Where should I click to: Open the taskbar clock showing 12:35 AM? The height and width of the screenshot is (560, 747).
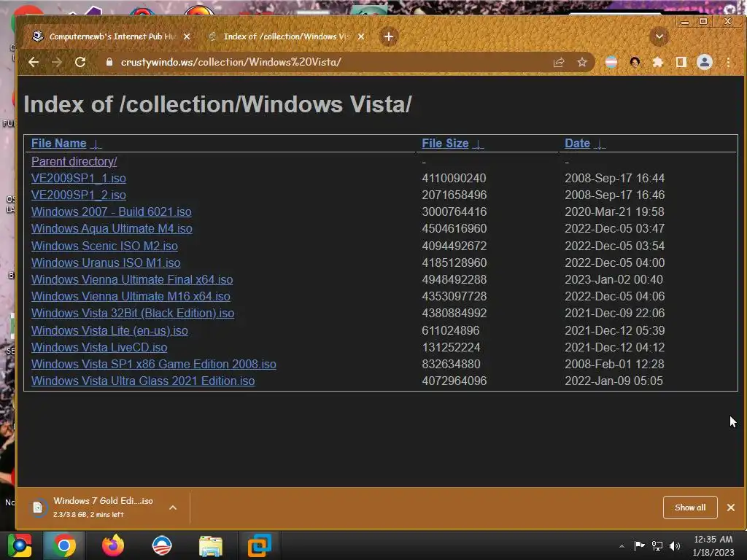click(x=713, y=545)
